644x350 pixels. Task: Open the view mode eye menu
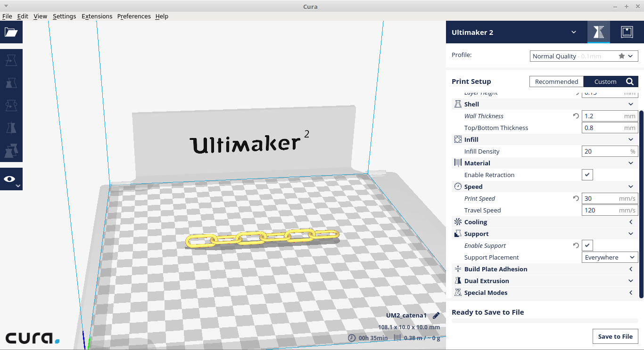tap(11, 179)
